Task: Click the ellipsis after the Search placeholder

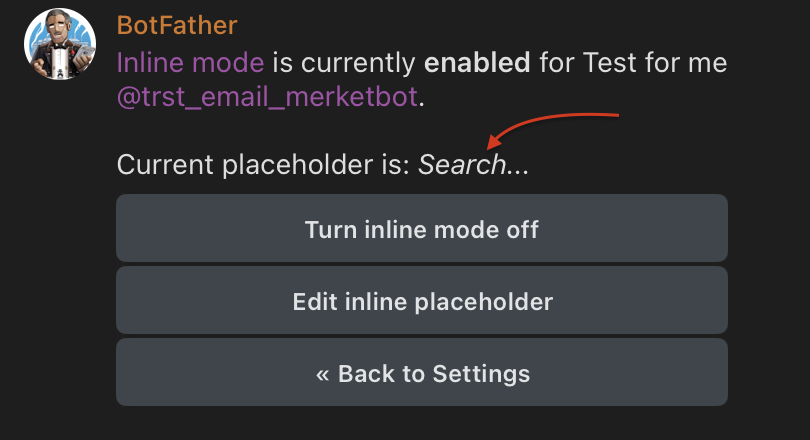Action: [517, 166]
